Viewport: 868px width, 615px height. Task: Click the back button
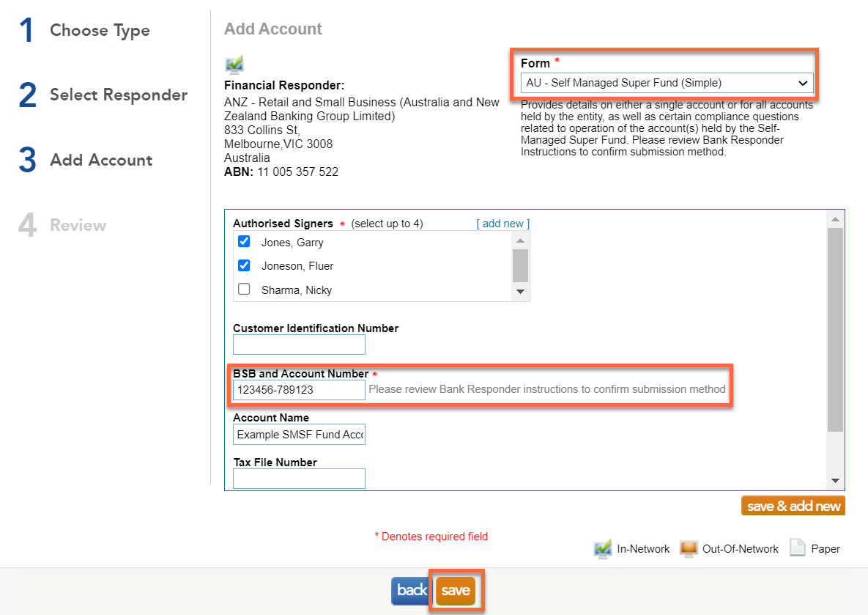click(412, 591)
